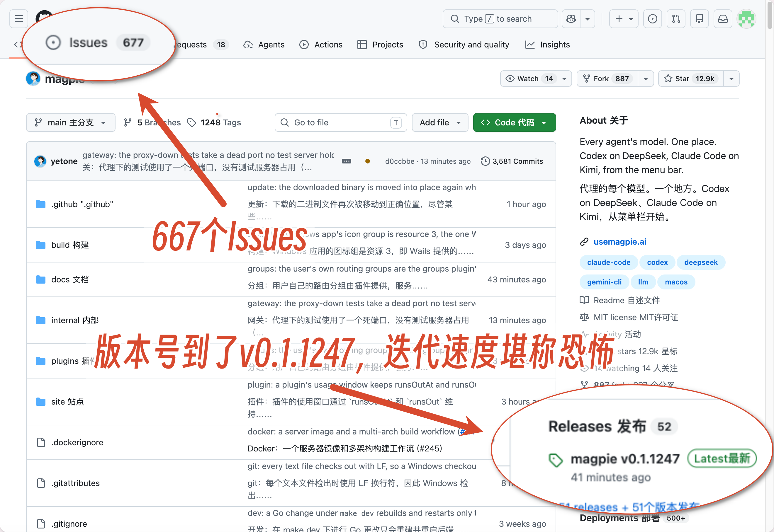Open the green Code dropdown

pos(514,122)
